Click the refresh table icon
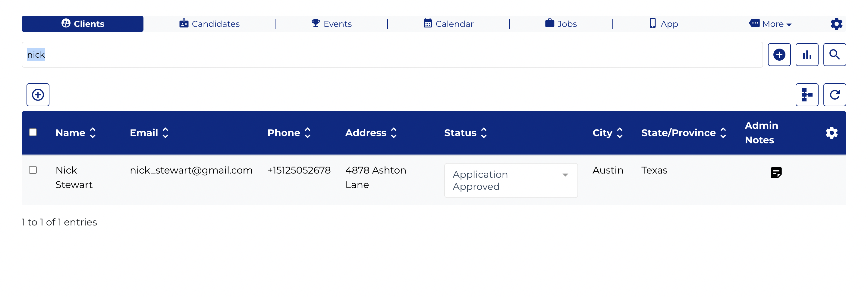Screen dimensions: 868x297 click(834, 95)
